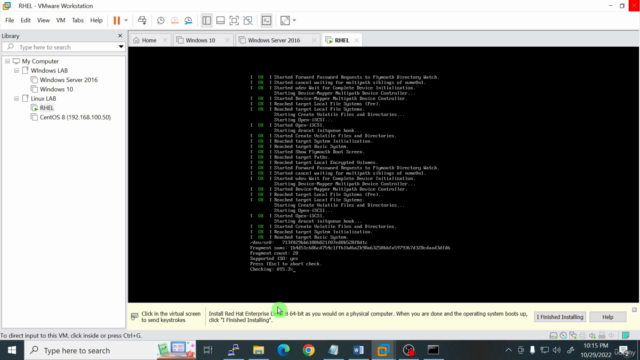The width and height of the screenshot is (640, 360).
Task: Select the Linux LAB folder
Action: point(43,99)
